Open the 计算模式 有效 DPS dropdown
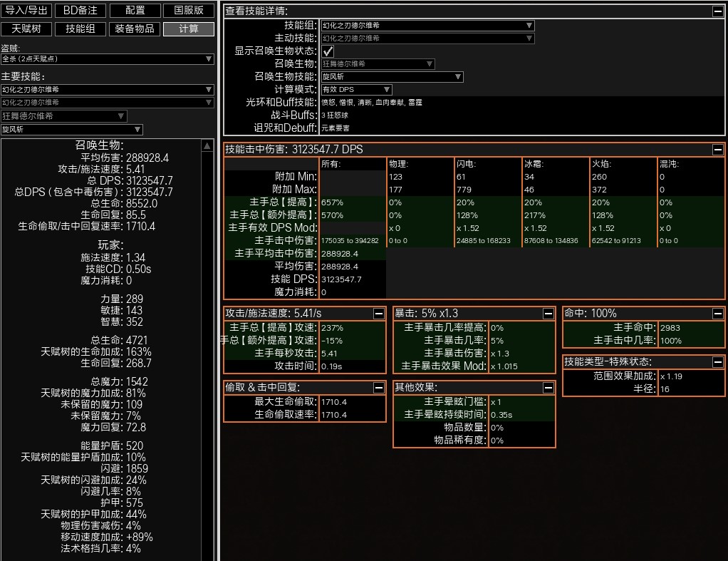Image resolution: width=728 pixels, height=561 pixels. coord(356,90)
